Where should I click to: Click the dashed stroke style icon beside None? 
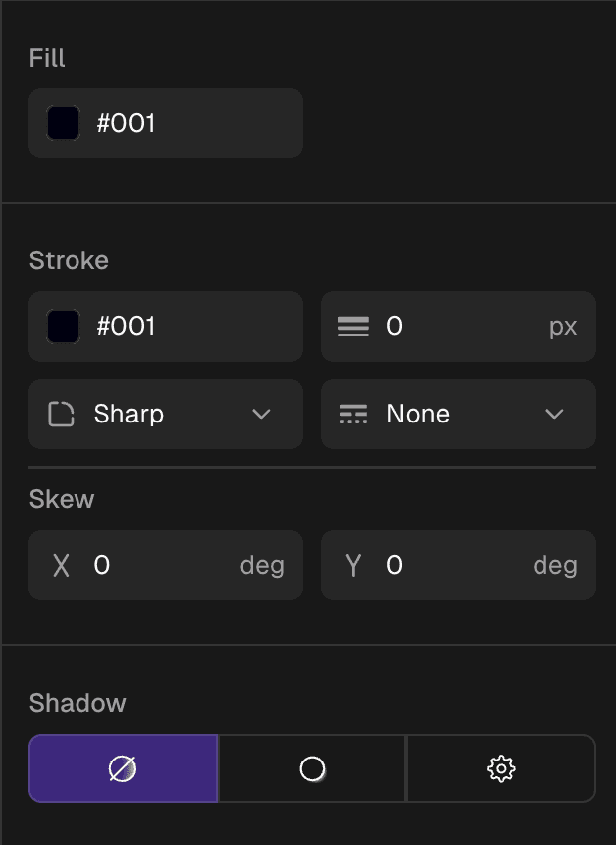pyautogui.click(x=356, y=414)
